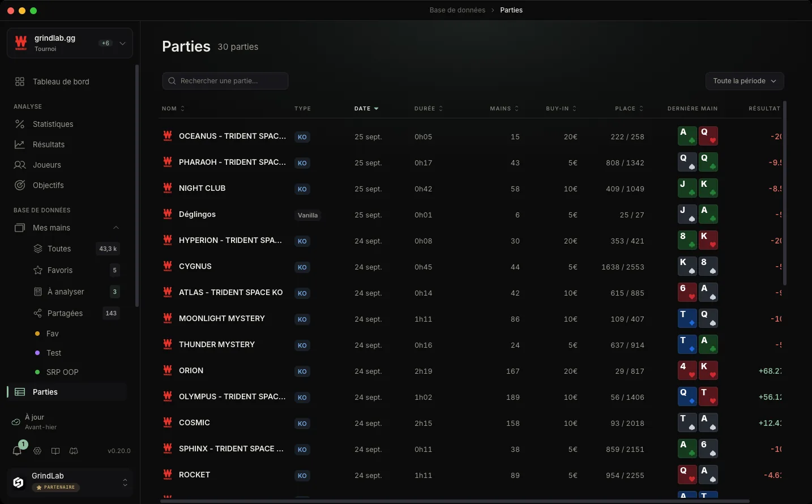The height and width of the screenshot is (504, 812).
Task: Open the MOONLIGHT MYSTERY game
Action: [x=222, y=318]
